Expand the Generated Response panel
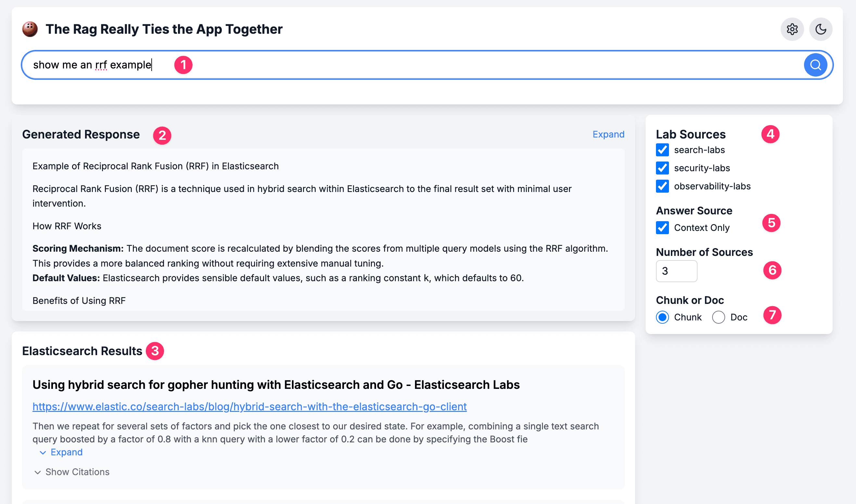The image size is (856, 504). (608, 135)
